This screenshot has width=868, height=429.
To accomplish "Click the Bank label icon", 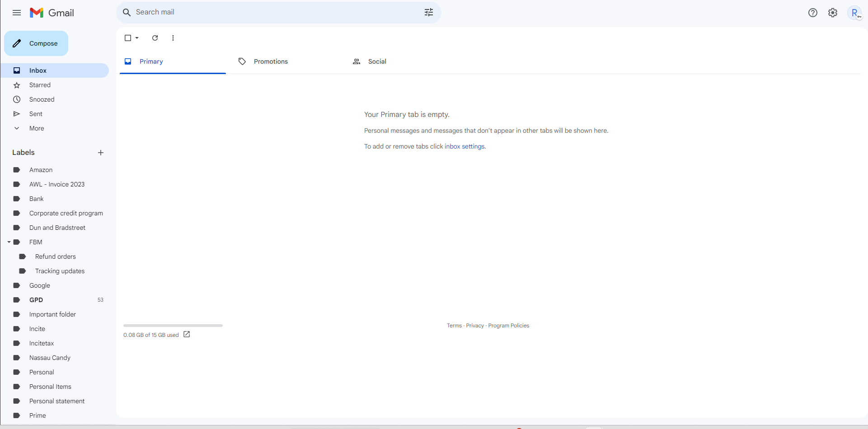I will coord(17,199).
